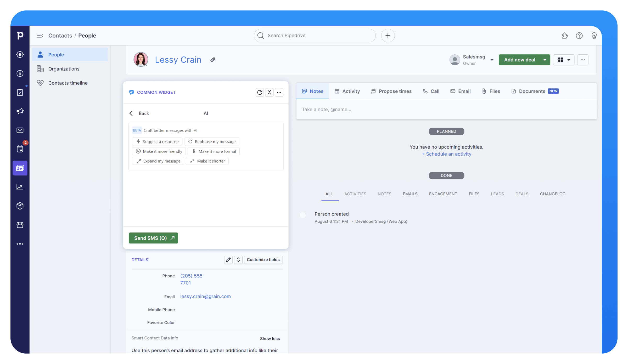Open the Projects clipboard icon in sidebar
The width and height of the screenshot is (628, 364).
tap(20, 92)
